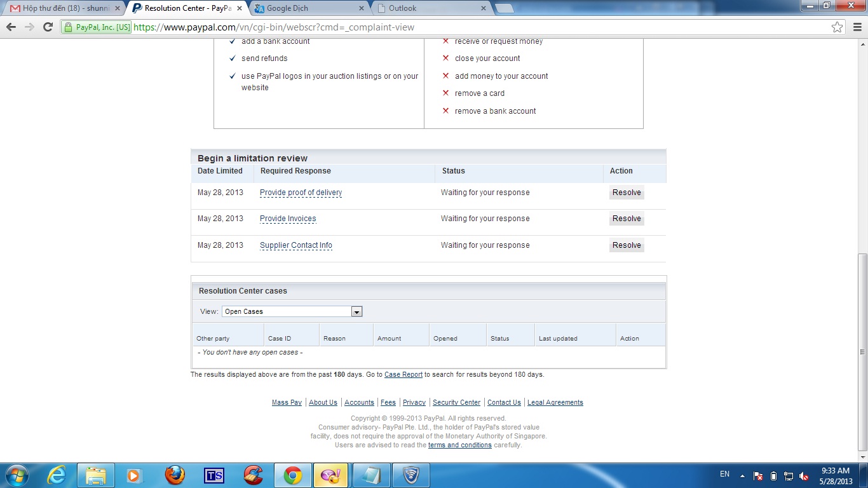The height and width of the screenshot is (488, 868).
Task: Switch to the Google Dịch tab
Action: point(309,8)
